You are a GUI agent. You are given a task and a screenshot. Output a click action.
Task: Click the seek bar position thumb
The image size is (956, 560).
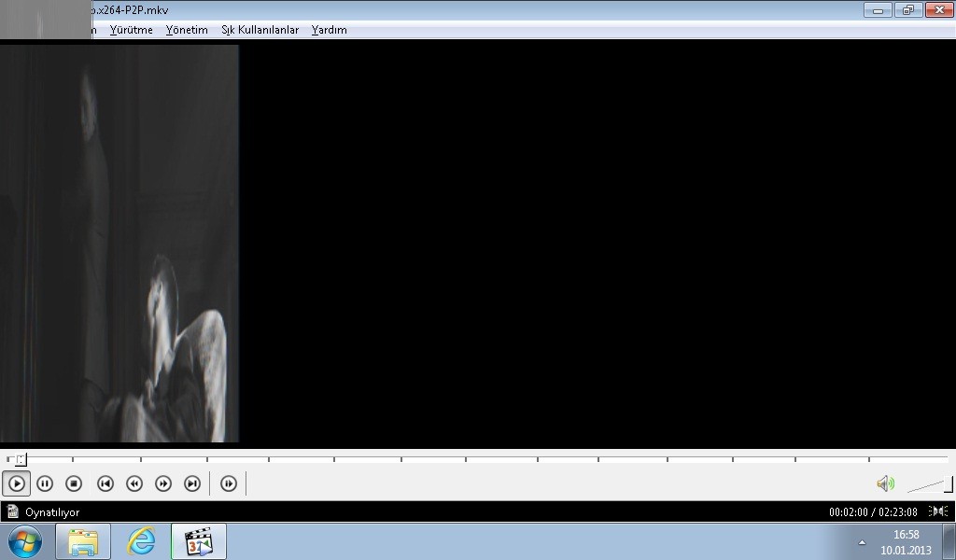(x=20, y=459)
